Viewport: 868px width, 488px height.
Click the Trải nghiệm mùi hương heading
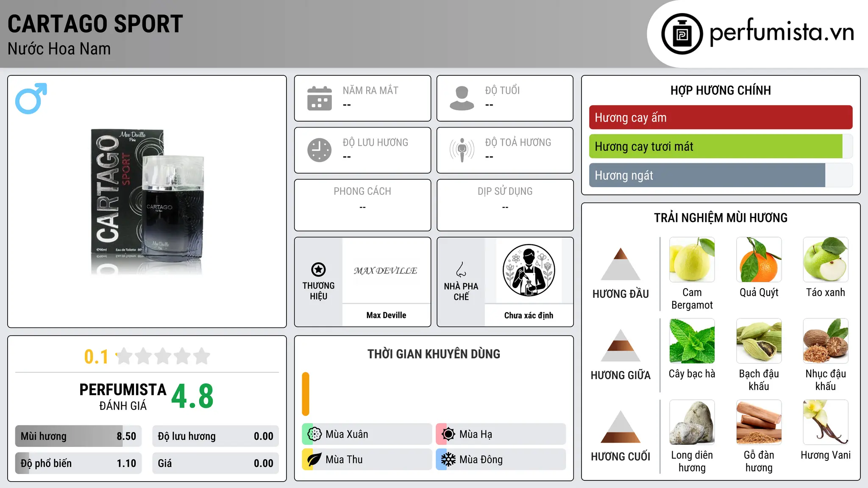(x=721, y=218)
